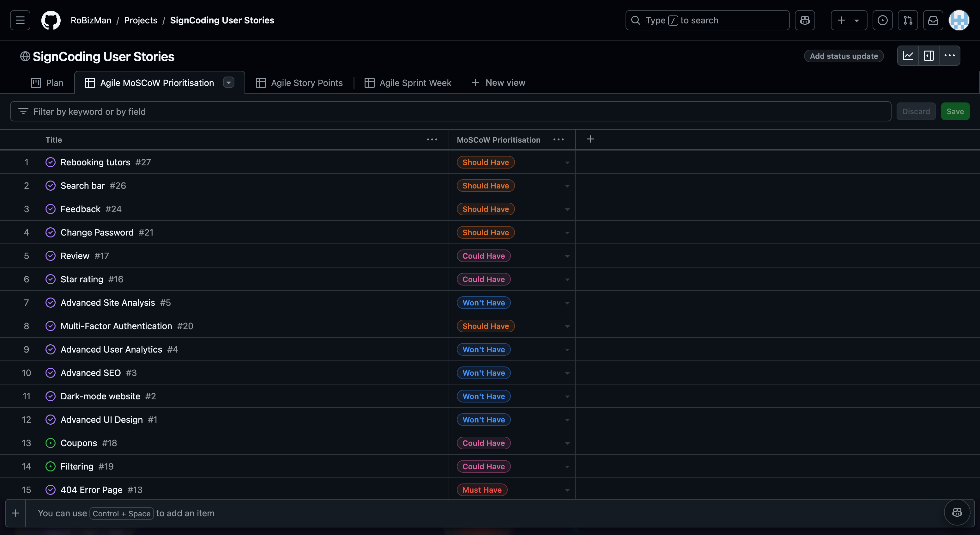
Task: Click the add item plus icon at bottom
Action: click(x=15, y=513)
